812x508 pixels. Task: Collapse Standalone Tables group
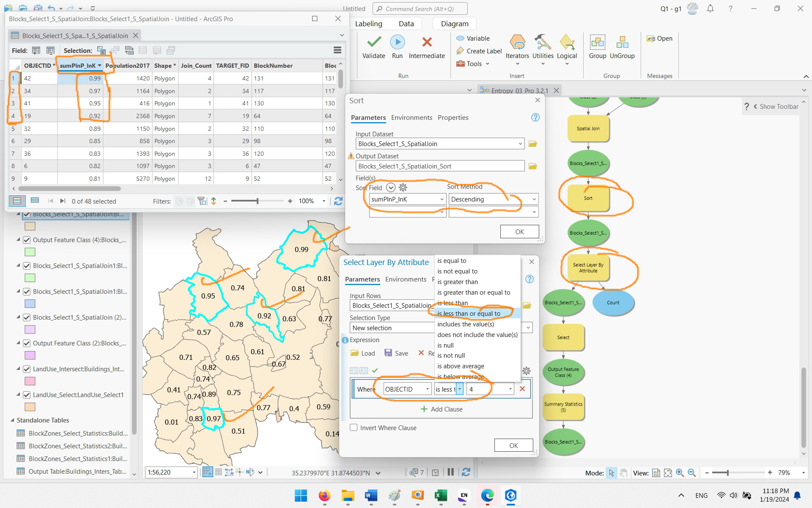(12, 420)
